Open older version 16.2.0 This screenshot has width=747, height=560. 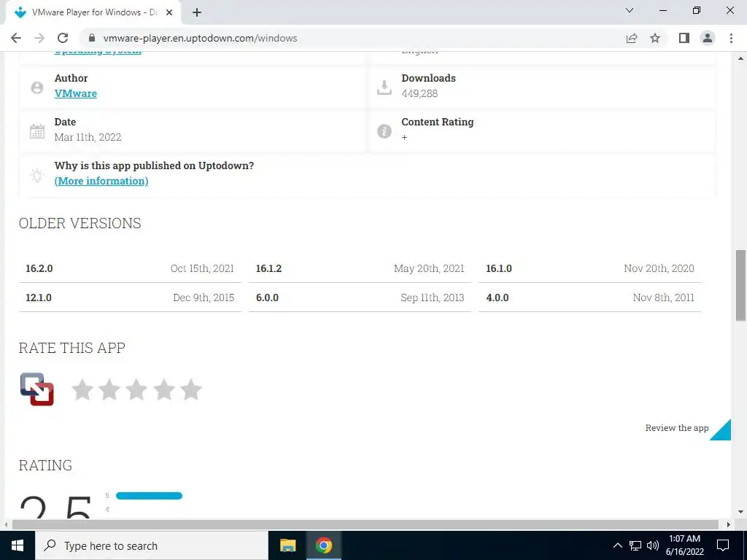click(130, 268)
